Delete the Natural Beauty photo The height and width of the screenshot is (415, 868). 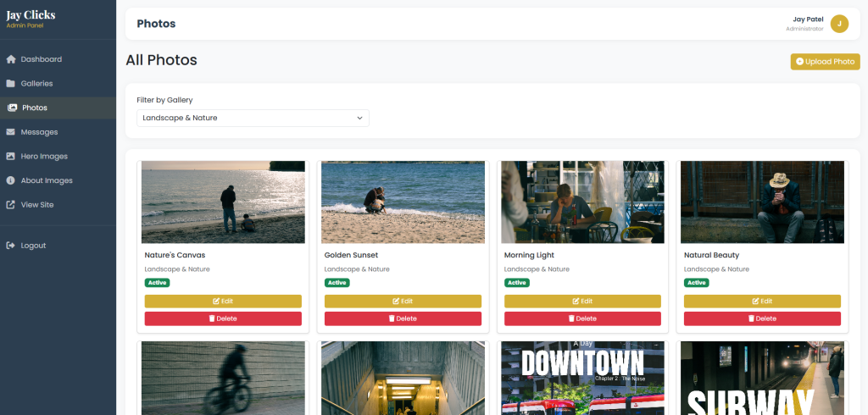tap(762, 318)
